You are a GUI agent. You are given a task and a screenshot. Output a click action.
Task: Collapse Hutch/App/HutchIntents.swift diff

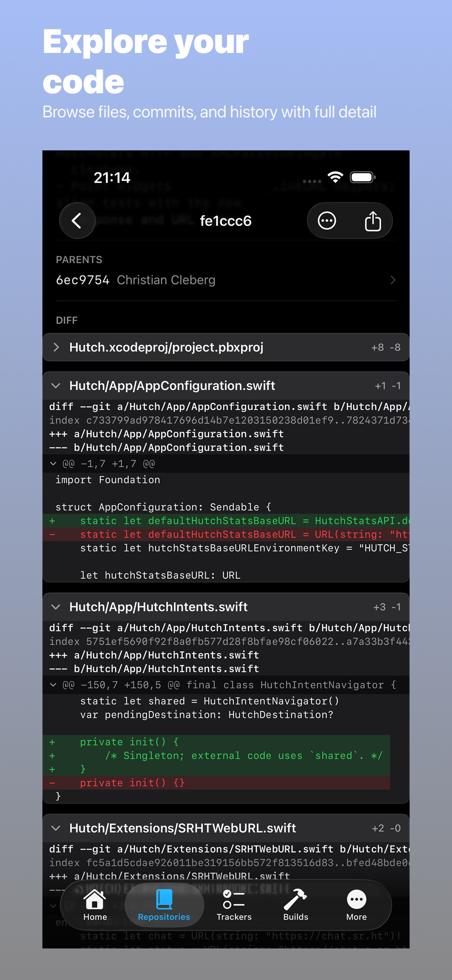(226, 607)
